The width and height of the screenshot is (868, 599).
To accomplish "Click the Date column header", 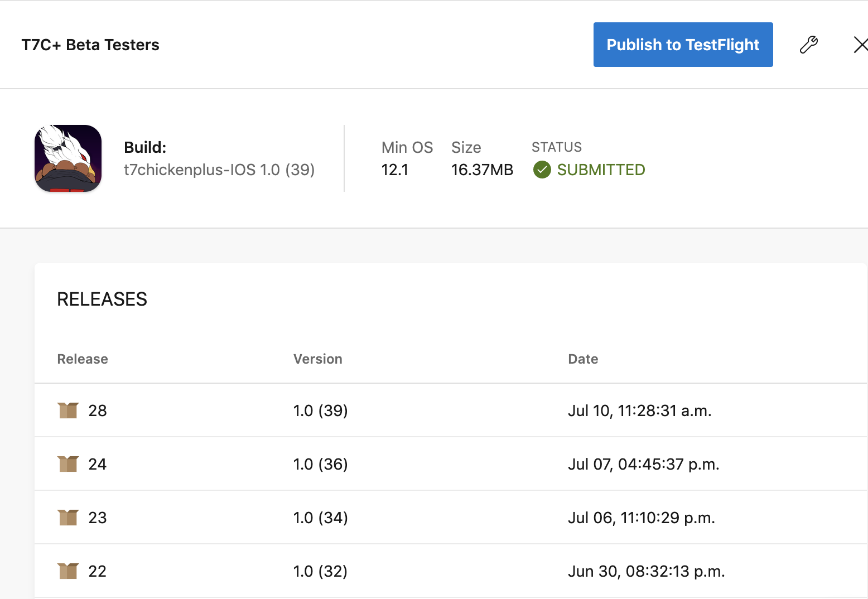I will coord(583,359).
